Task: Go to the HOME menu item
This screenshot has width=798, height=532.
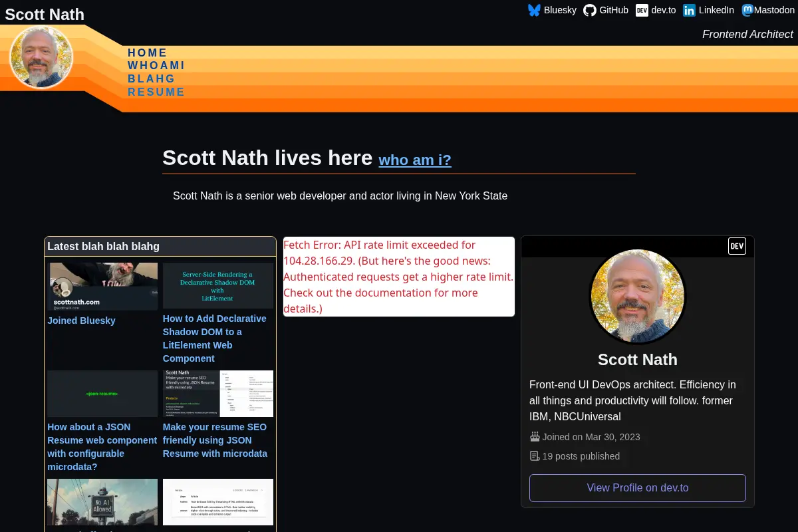Action: tap(148, 53)
